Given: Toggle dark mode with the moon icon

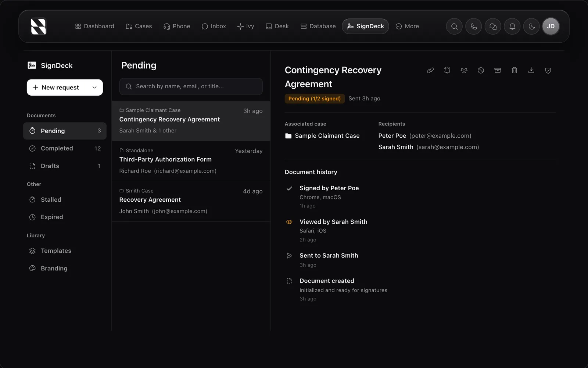Looking at the screenshot, I should 531,26.
